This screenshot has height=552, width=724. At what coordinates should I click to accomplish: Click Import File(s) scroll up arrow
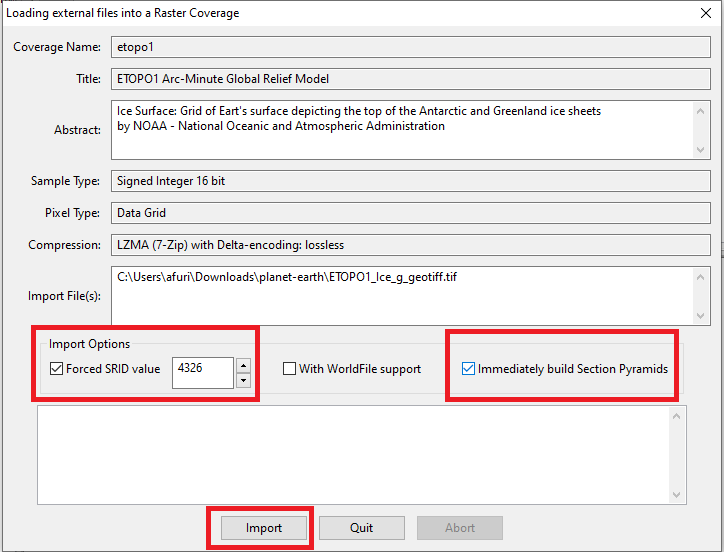(700, 277)
